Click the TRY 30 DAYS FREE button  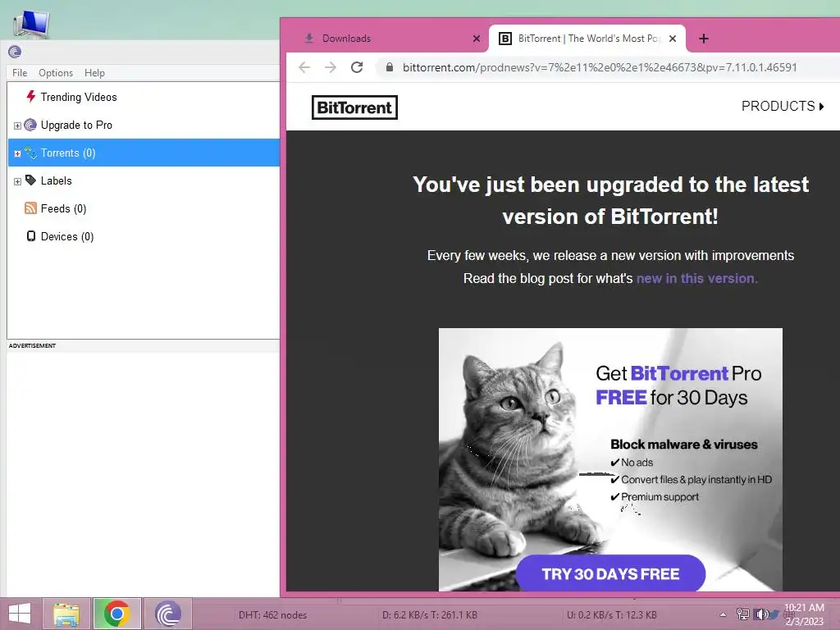click(610, 573)
